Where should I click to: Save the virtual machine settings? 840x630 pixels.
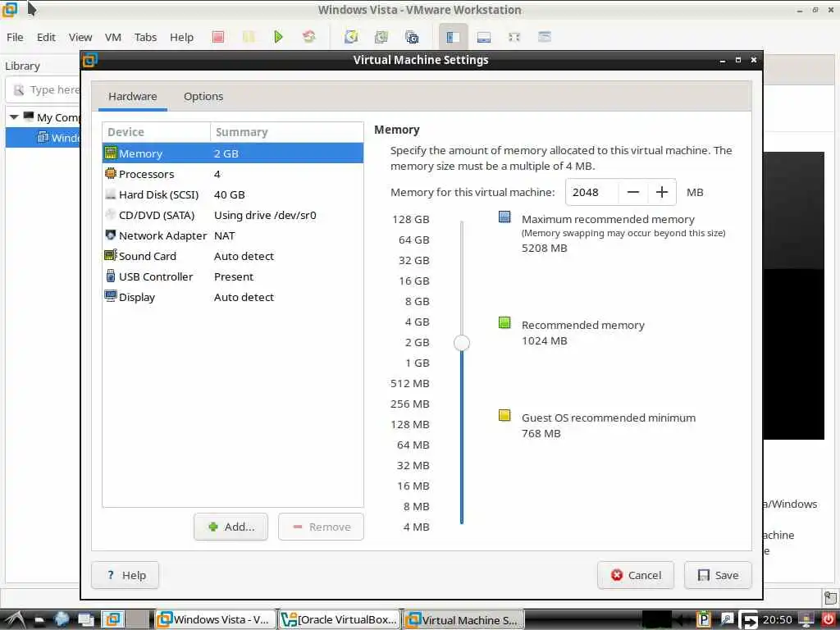click(719, 575)
